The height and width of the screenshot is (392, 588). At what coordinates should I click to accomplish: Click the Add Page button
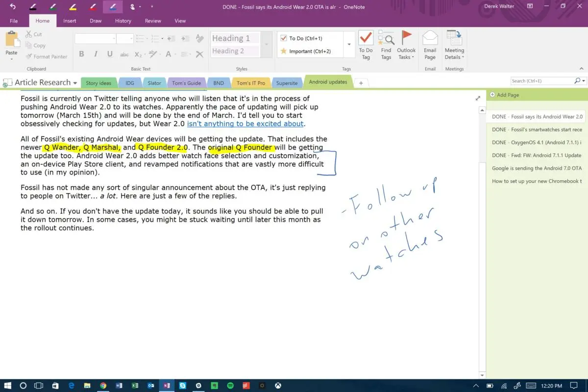pos(505,95)
